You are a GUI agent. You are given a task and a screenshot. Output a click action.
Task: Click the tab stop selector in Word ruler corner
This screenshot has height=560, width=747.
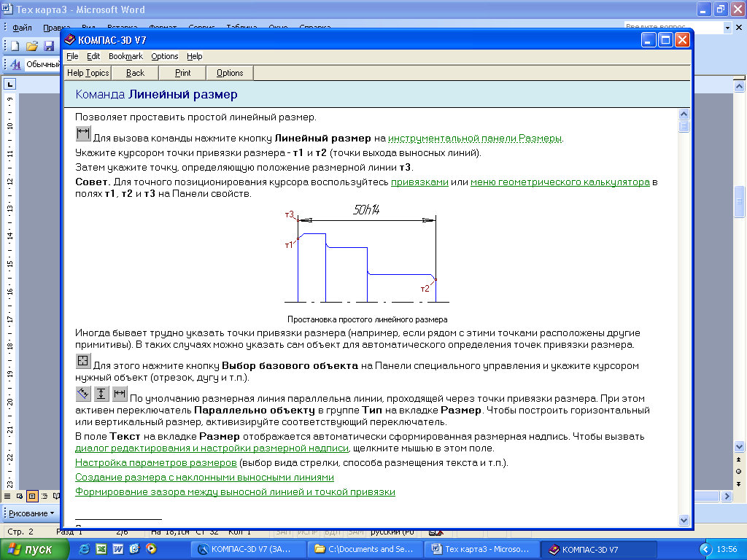coord(9,85)
